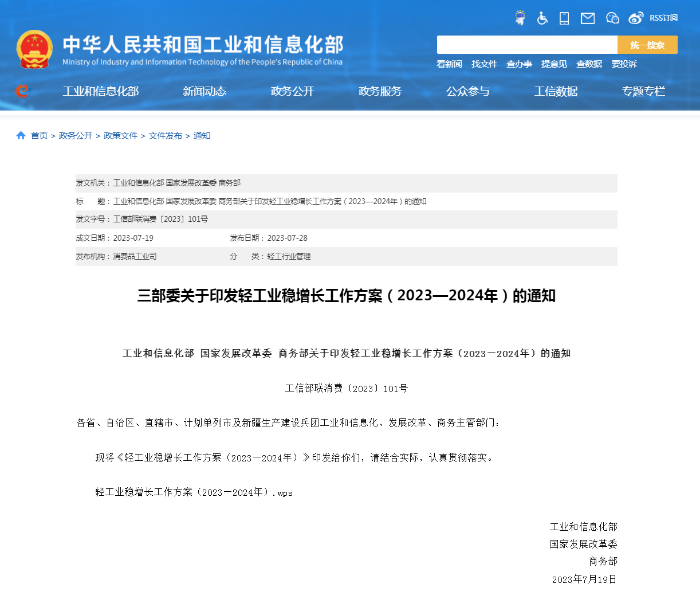Select 政务公开 in the main navigation

coord(292,91)
